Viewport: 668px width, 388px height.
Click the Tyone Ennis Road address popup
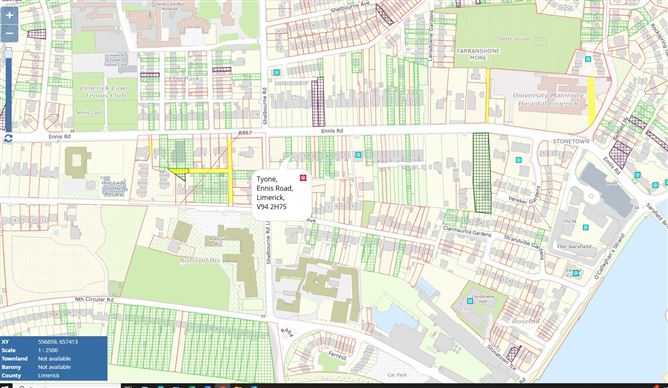coord(282,193)
